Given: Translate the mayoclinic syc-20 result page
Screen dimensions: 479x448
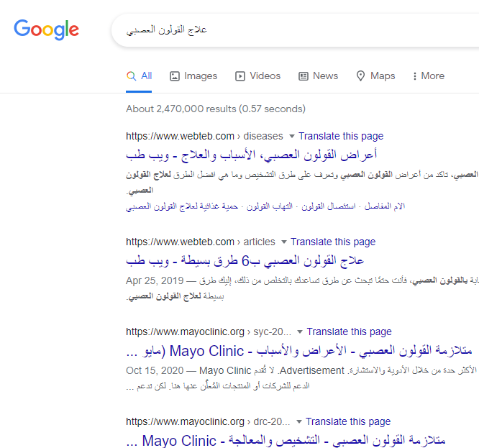Looking at the screenshot, I should click(x=349, y=332).
